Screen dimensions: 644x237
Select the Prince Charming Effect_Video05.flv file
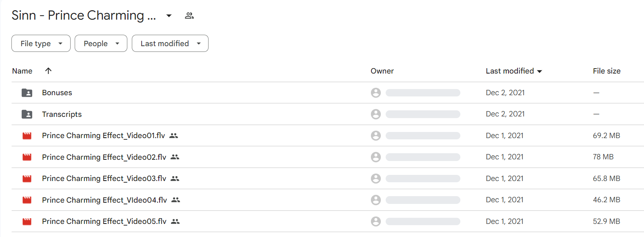104,221
